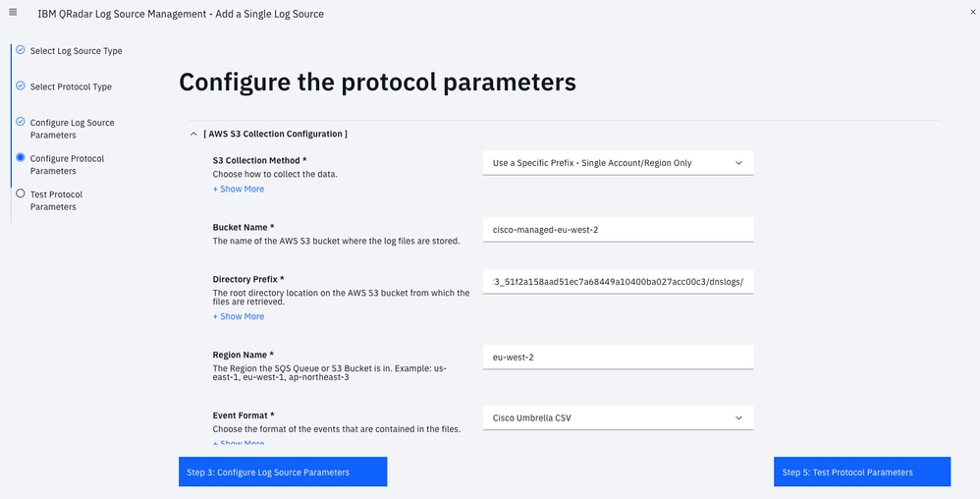Collapse the AWS S3 Collection Configuration section

[x=193, y=134]
